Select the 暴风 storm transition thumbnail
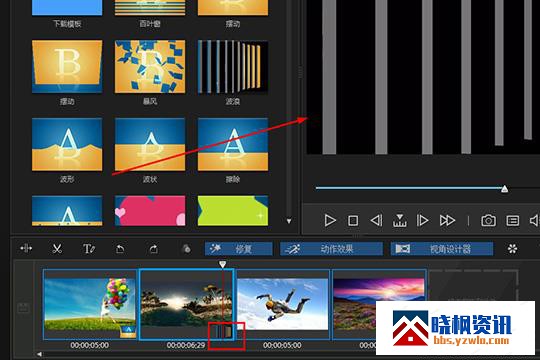 (150, 67)
